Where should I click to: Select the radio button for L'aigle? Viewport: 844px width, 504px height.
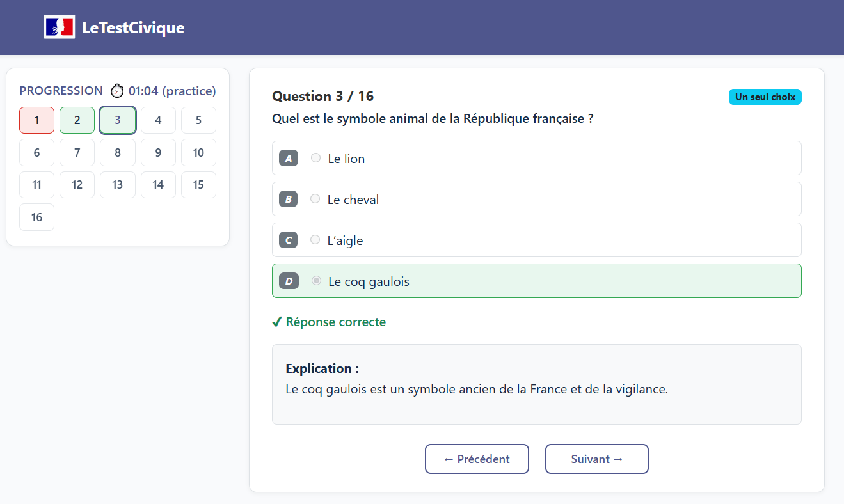(x=315, y=239)
